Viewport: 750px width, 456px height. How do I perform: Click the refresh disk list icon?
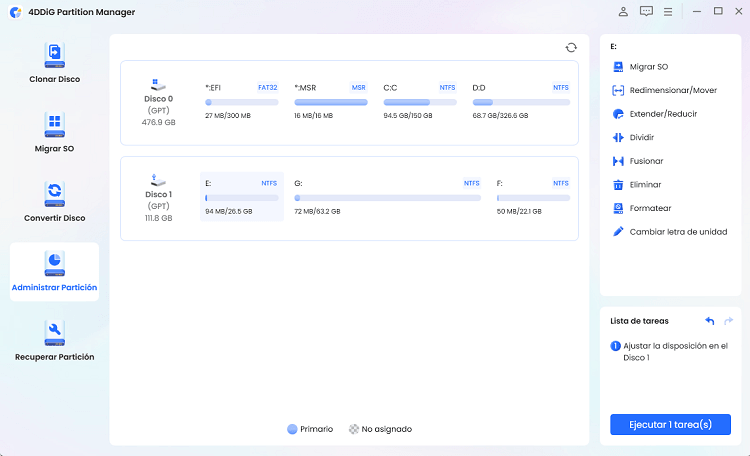point(571,47)
